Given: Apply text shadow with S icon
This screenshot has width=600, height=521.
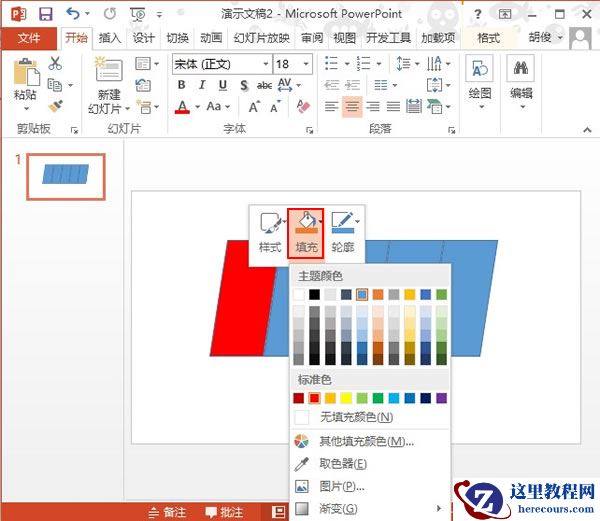Looking at the screenshot, I should click(244, 85).
